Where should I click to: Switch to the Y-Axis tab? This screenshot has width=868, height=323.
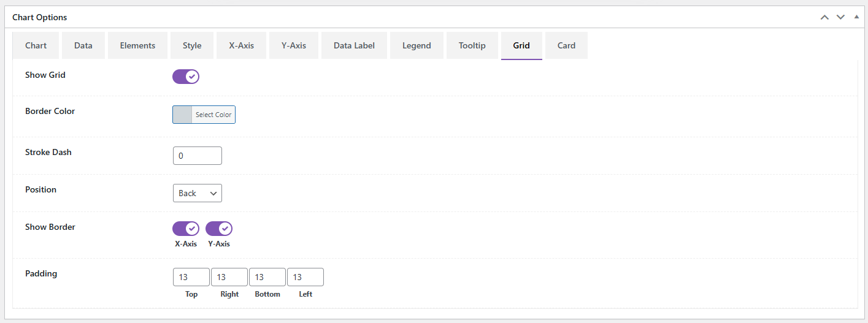tap(294, 45)
